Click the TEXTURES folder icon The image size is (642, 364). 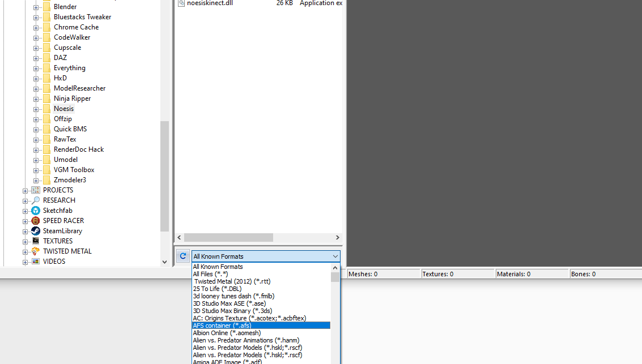pos(36,241)
